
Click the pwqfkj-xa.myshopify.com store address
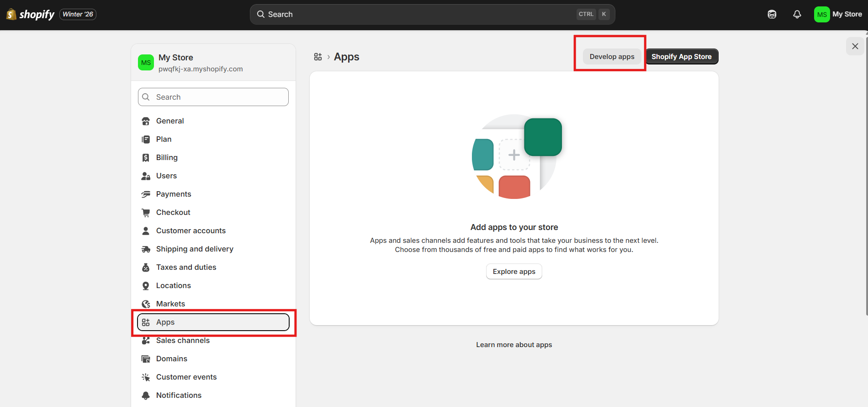point(201,69)
